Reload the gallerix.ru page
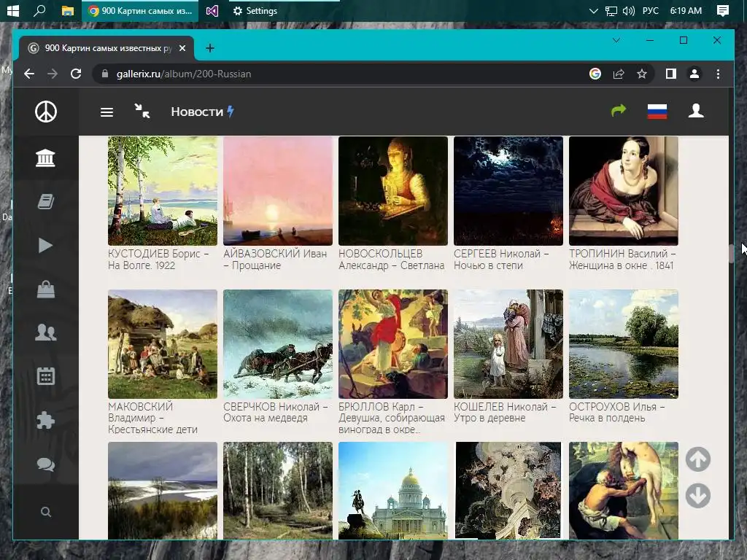The image size is (747, 560). (76, 74)
